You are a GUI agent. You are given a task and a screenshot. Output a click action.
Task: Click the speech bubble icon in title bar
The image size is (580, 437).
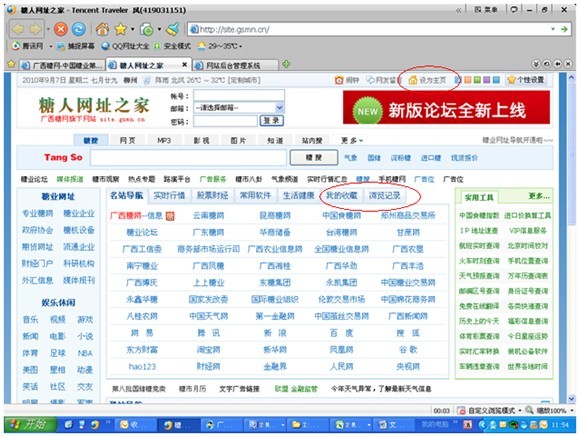point(514,10)
